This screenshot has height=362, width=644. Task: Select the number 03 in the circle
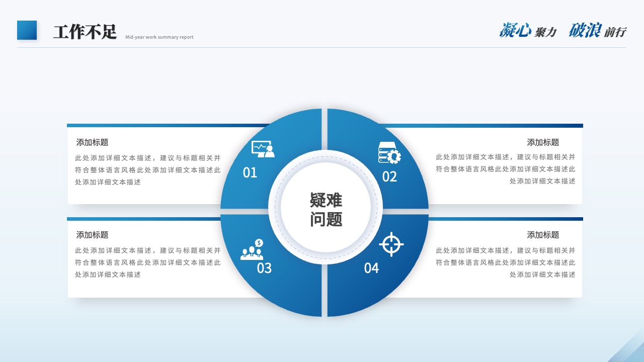click(264, 268)
